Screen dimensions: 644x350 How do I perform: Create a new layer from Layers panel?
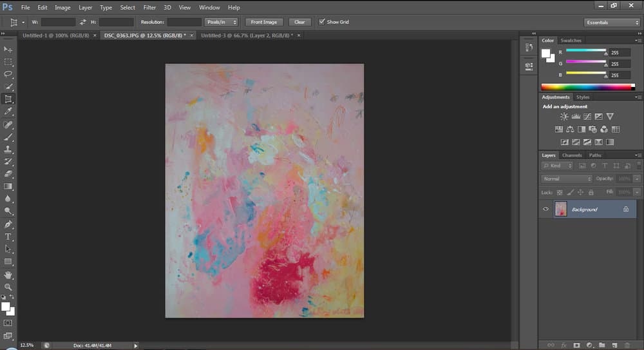pos(614,345)
